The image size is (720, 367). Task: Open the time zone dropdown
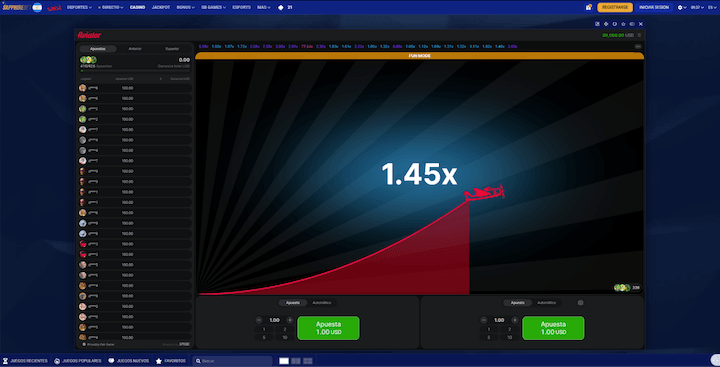(698, 7)
